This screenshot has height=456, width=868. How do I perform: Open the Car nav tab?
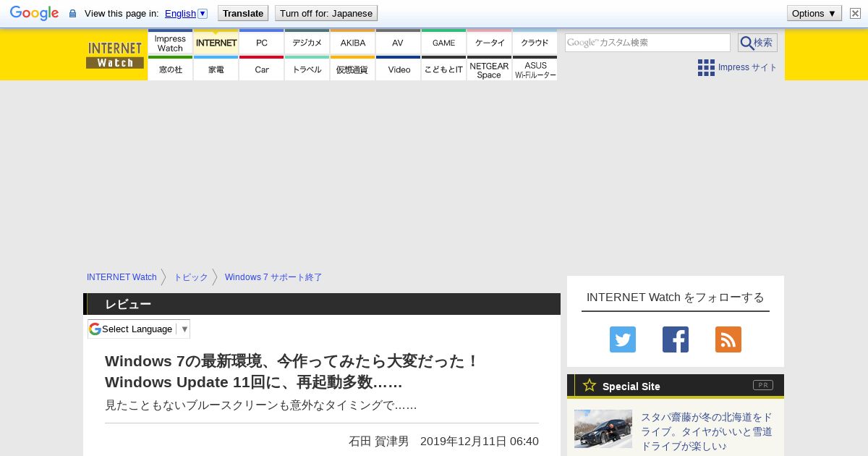click(x=261, y=69)
